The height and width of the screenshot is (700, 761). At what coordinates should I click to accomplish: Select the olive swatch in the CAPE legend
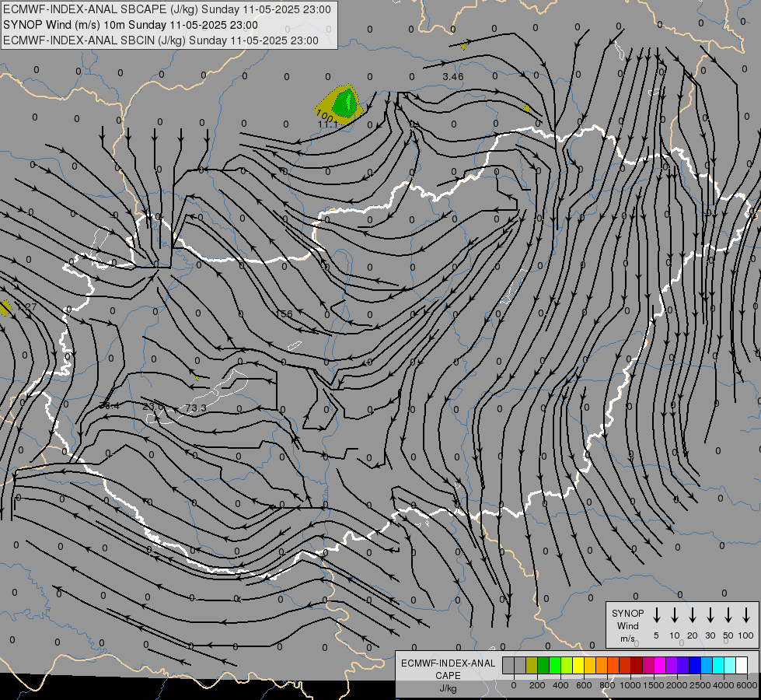pos(532,665)
